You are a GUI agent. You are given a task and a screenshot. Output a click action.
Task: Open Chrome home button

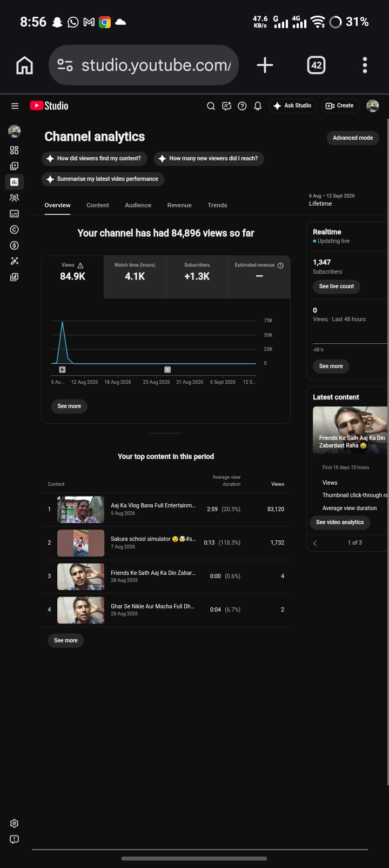point(24,65)
